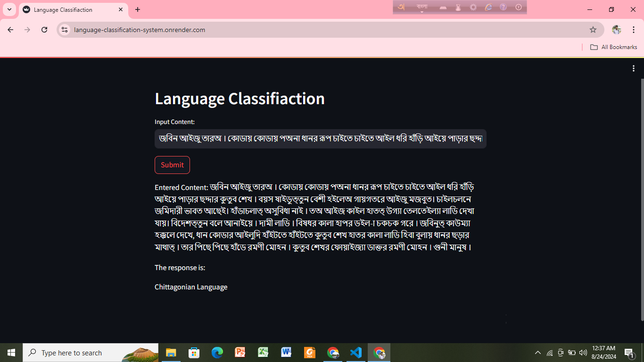Bookmark this page using the star icon
This screenshot has height=362, width=644.
pos(594,29)
